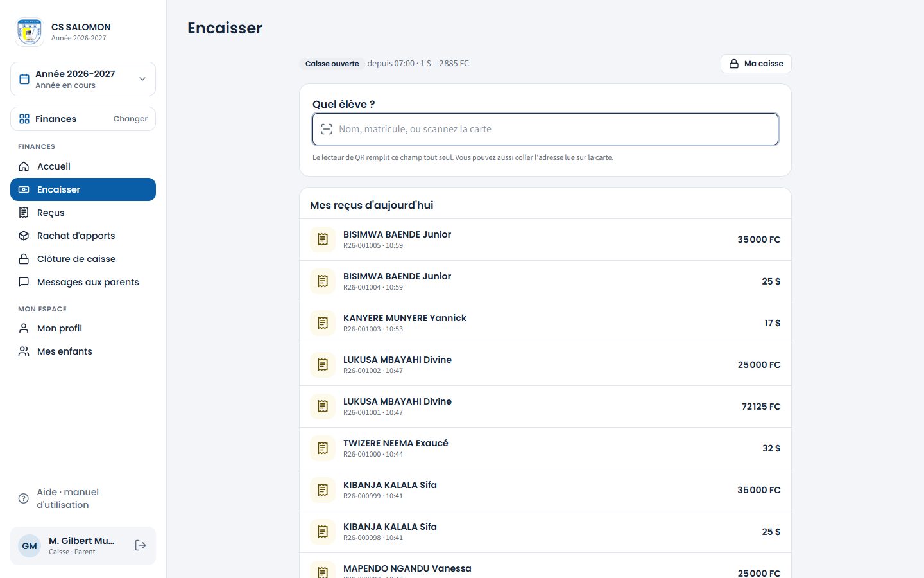Click the 17 $ amount
This screenshot has width=924, height=578.
(x=773, y=323)
